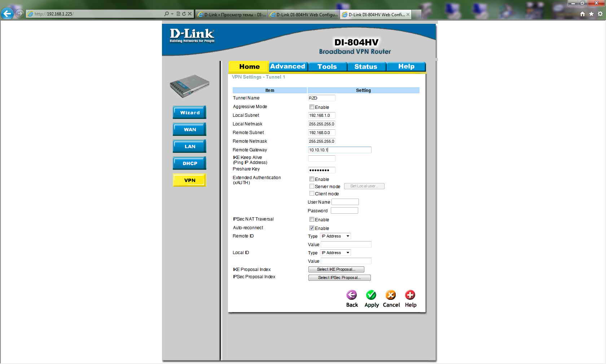
Task: Expand the Local ID Type dropdown
Action: tap(335, 253)
